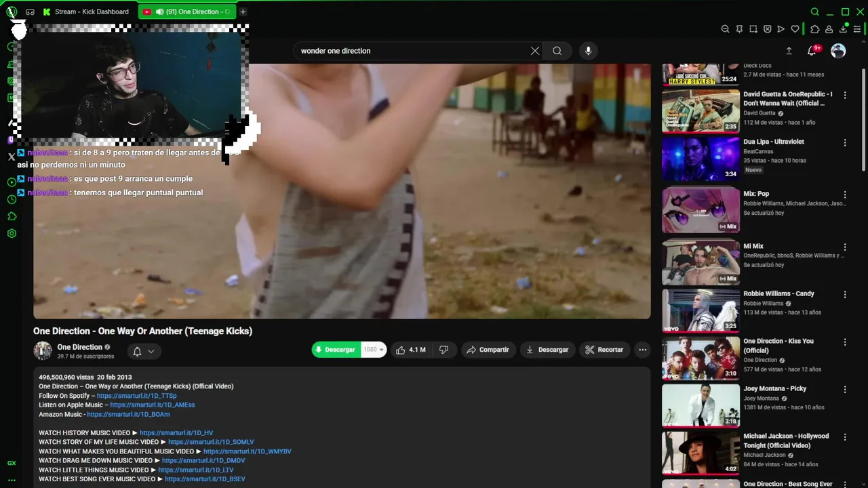Open options for Robbie Williams Candy
868x488 pixels.
pos(845,295)
